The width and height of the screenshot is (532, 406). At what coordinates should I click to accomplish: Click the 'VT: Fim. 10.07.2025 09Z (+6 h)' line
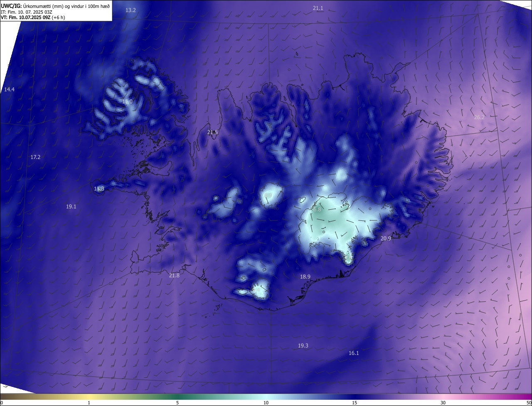pos(33,17)
